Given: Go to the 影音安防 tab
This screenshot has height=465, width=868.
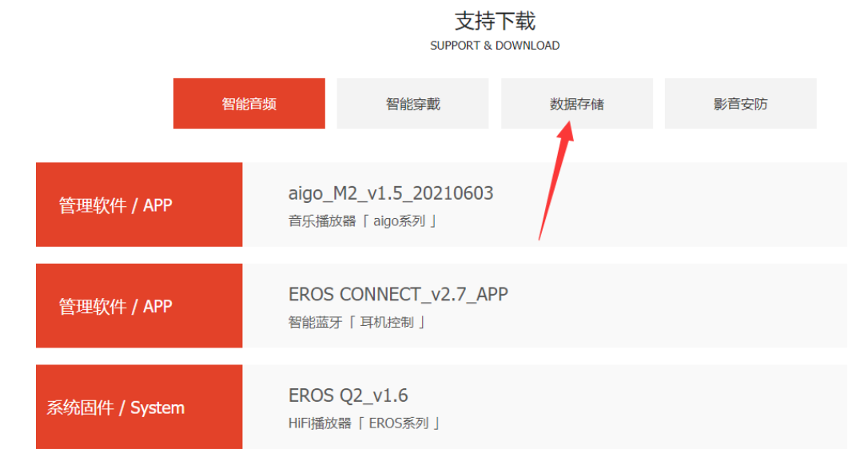Looking at the screenshot, I should 740,104.
